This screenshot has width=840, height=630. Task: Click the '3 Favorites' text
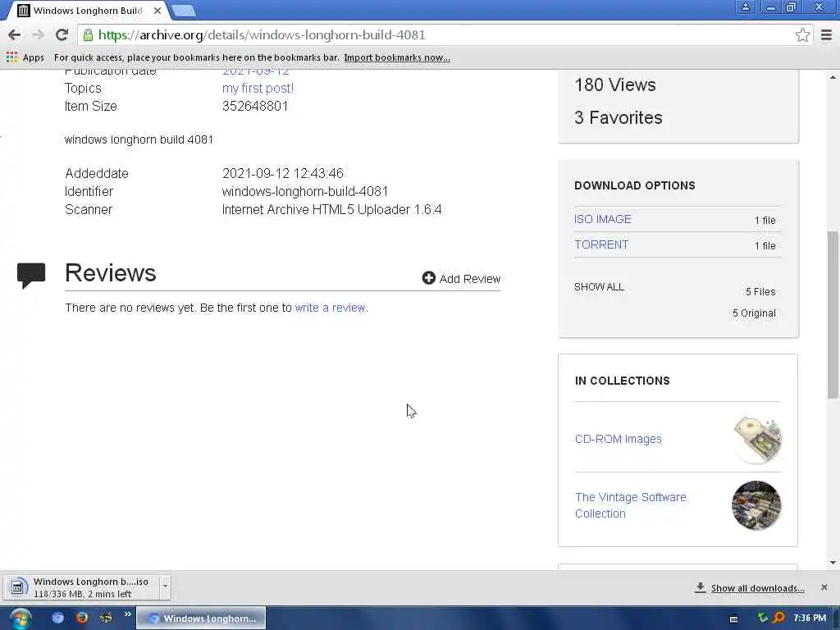pos(619,117)
